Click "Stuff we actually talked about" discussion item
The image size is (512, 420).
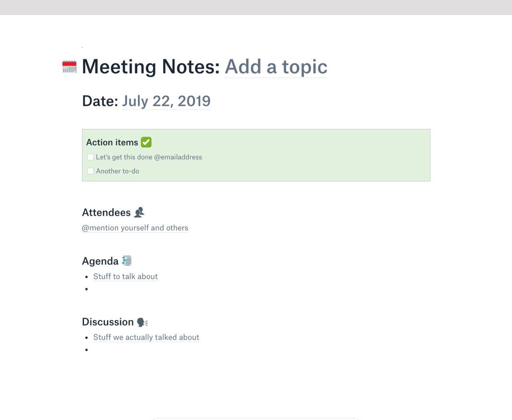[146, 337]
